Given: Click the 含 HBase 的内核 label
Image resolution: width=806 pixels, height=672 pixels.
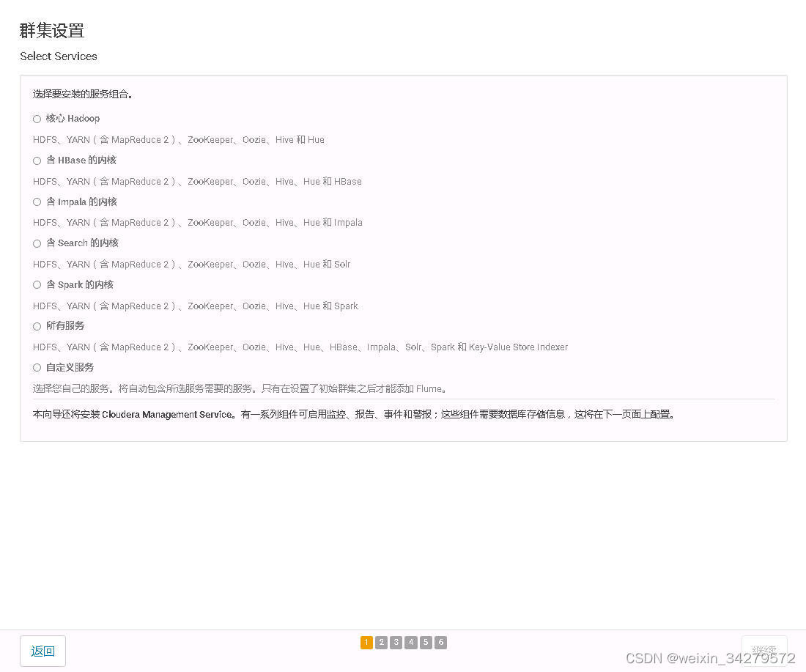Looking at the screenshot, I should coord(81,160).
